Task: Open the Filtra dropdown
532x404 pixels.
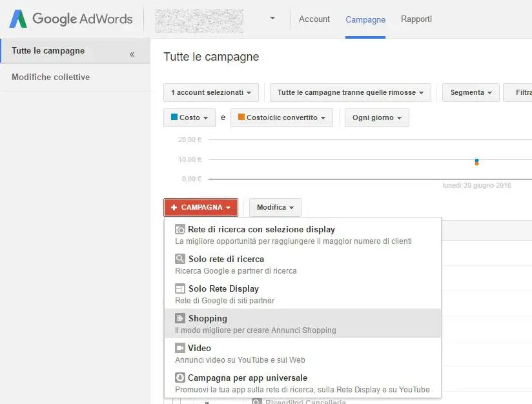Action: 518,92
